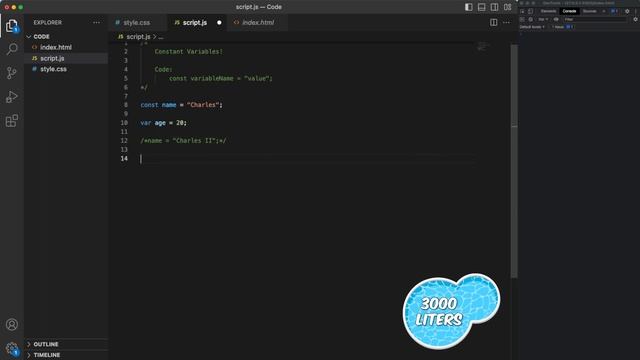The width and height of the screenshot is (640, 360).
Task: Switch to the script.js tab
Action: [x=195, y=22]
